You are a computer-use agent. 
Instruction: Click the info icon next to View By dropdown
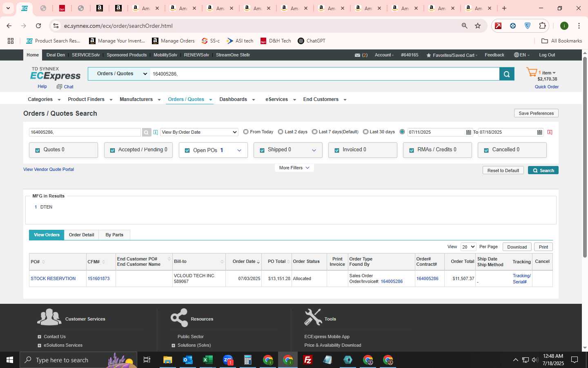(x=156, y=132)
